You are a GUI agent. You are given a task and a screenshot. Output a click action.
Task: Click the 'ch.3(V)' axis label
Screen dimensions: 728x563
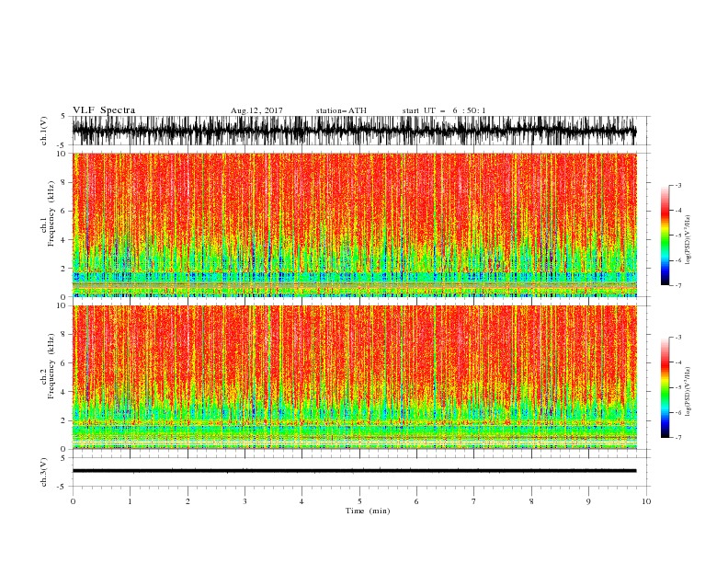coord(44,472)
